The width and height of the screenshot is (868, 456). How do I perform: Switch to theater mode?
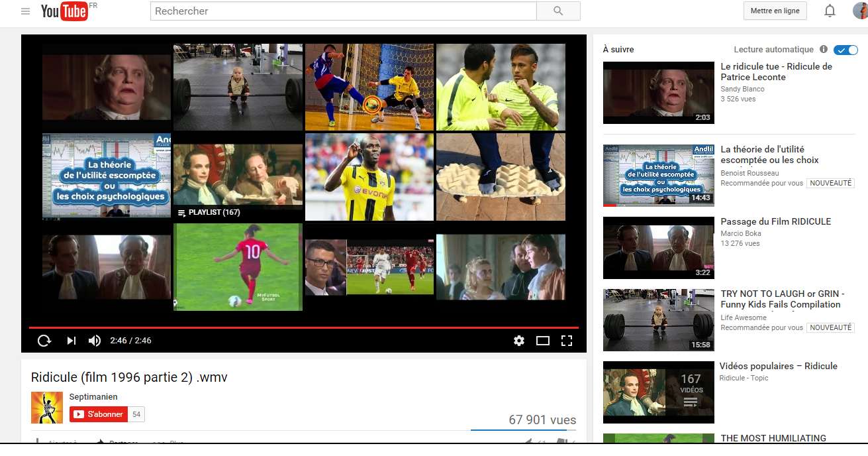[x=543, y=341]
